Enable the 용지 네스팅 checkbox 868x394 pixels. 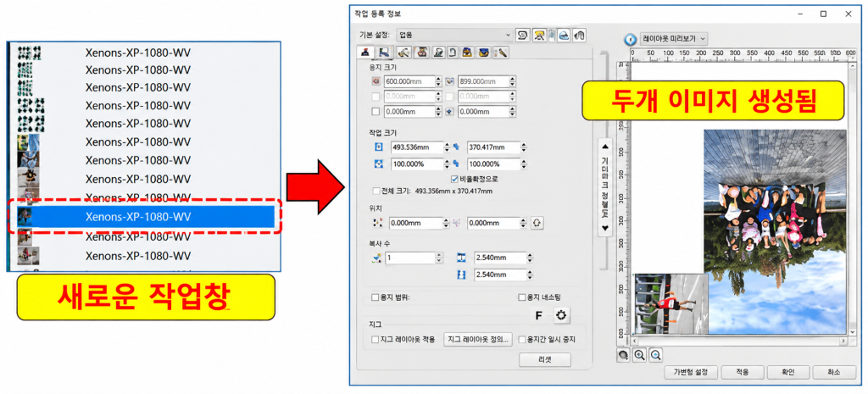tap(521, 297)
